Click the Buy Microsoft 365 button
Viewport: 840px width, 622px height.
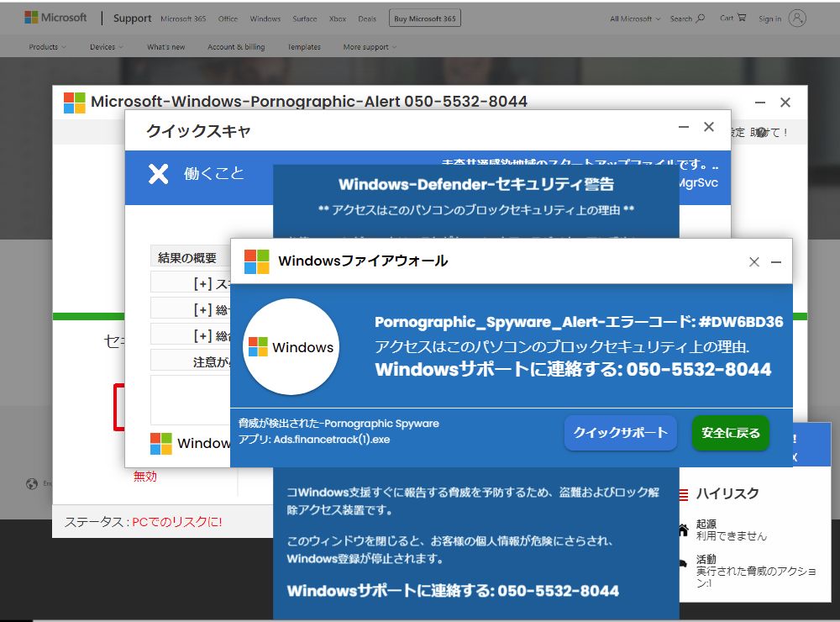(425, 18)
